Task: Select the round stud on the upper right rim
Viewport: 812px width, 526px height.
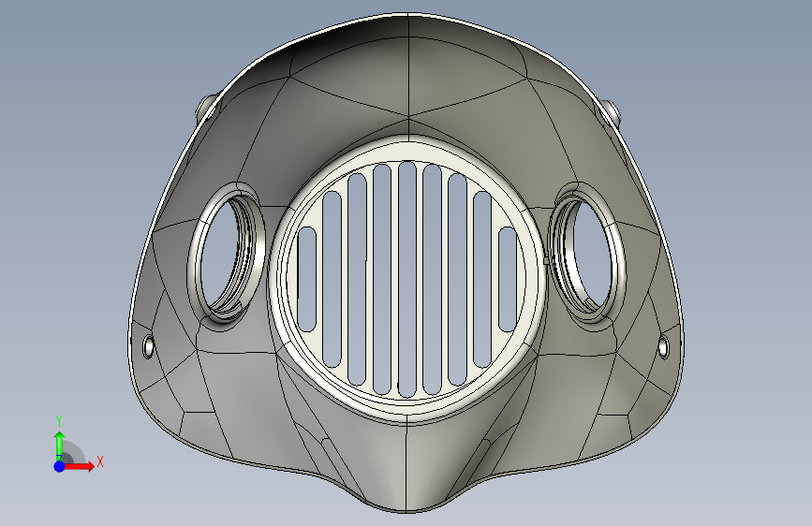Action: coord(610,111)
